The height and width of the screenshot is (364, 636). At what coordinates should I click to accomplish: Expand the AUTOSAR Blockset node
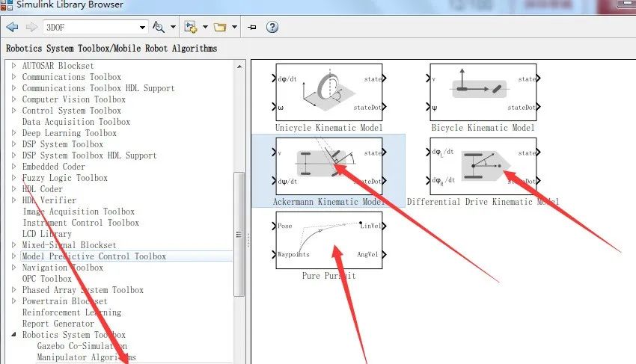tap(14, 66)
